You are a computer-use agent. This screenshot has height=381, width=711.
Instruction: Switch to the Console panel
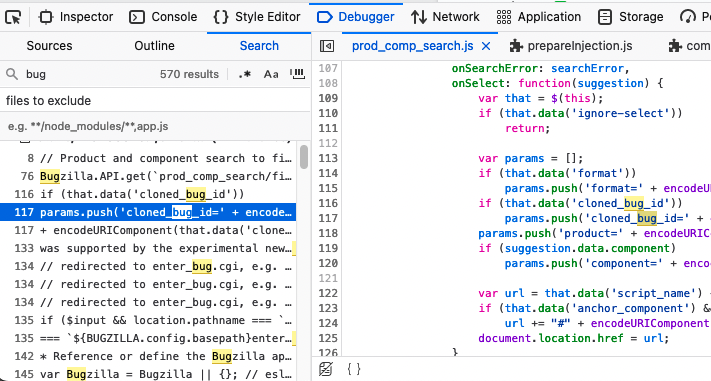pyautogui.click(x=163, y=17)
